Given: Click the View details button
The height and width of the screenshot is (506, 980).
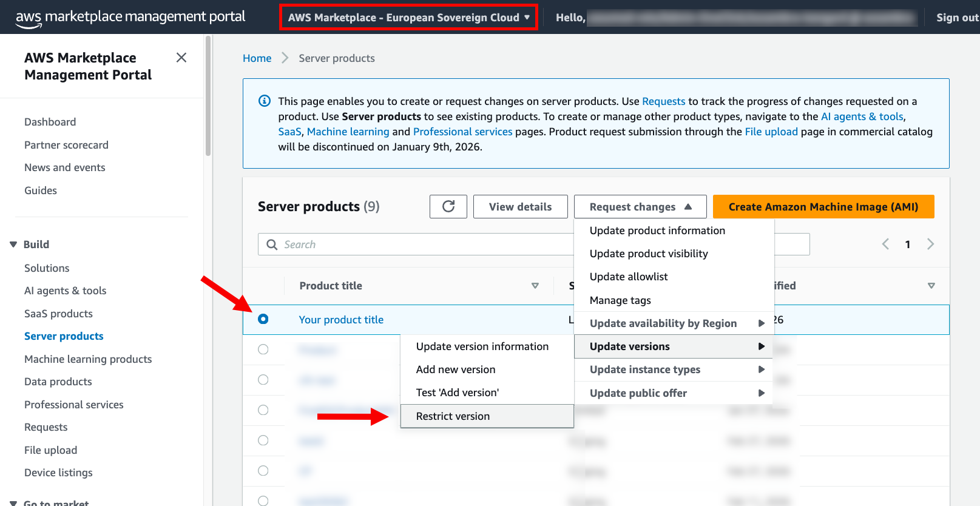Looking at the screenshot, I should pyautogui.click(x=521, y=207).
